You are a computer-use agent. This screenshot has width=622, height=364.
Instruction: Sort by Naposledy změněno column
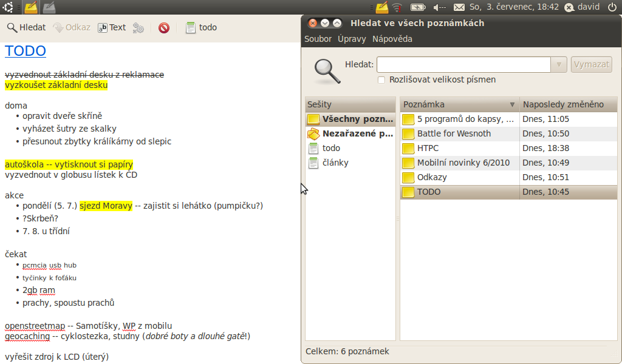tap(568, 104)
